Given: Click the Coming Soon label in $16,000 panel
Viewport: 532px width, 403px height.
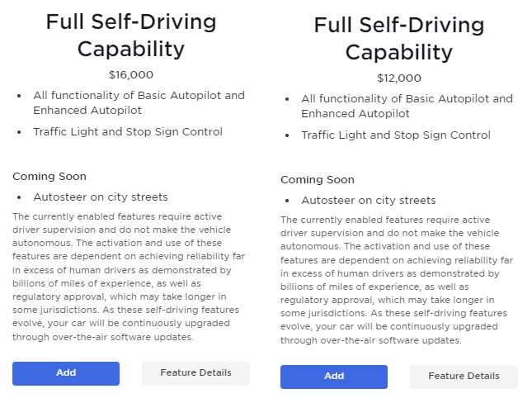Looking at the screenshot, I should (x=49, y=176).
